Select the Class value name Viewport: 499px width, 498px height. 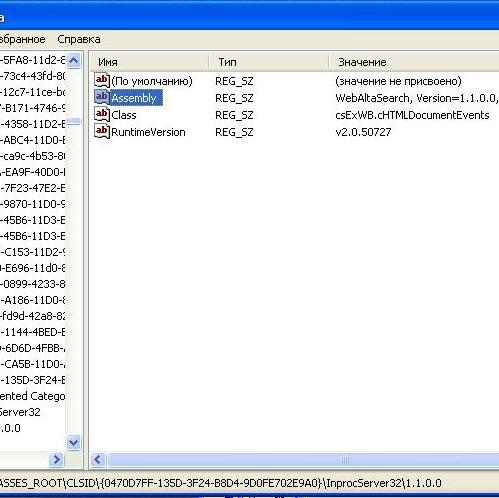click(124, 115)
